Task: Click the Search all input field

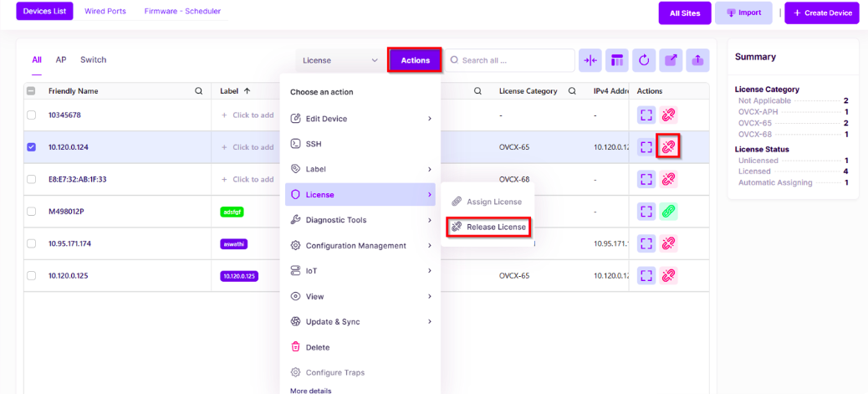Action: pyautogui.click(x=509, y=60)
